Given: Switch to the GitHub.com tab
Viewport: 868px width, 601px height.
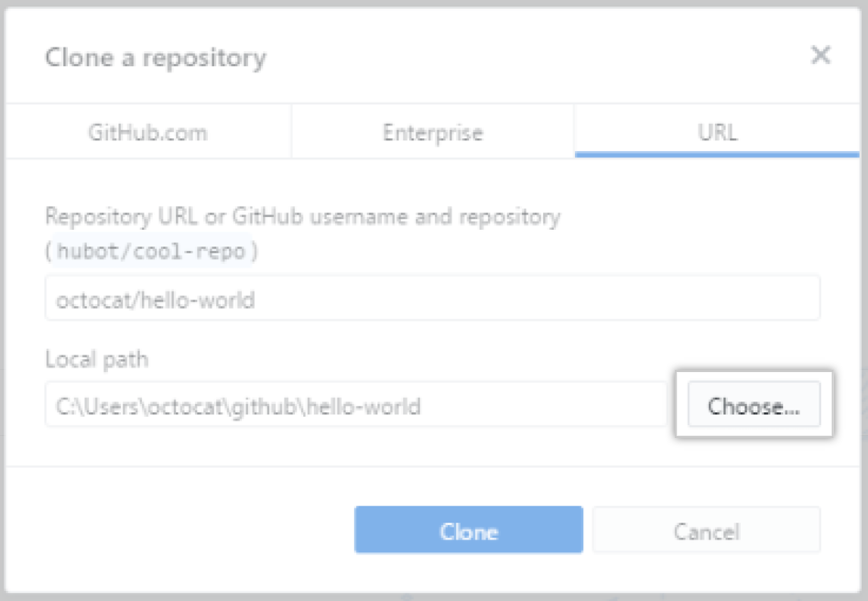Looking at the screenshot, I should (148, 132).
